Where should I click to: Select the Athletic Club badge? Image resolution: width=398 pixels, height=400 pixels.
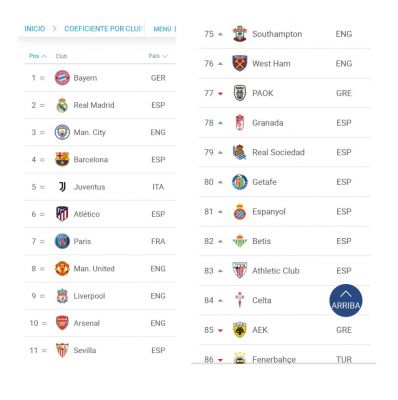[x=240, y=271]
